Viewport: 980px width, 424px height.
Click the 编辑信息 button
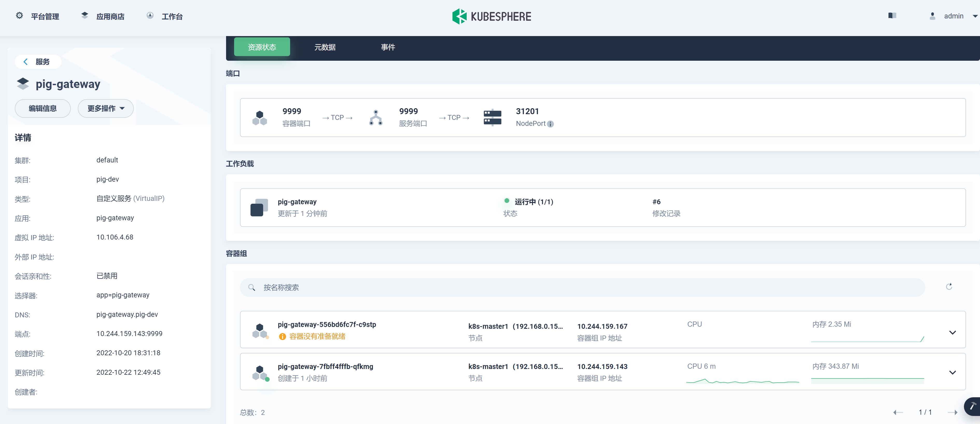[x=43, y=108]
